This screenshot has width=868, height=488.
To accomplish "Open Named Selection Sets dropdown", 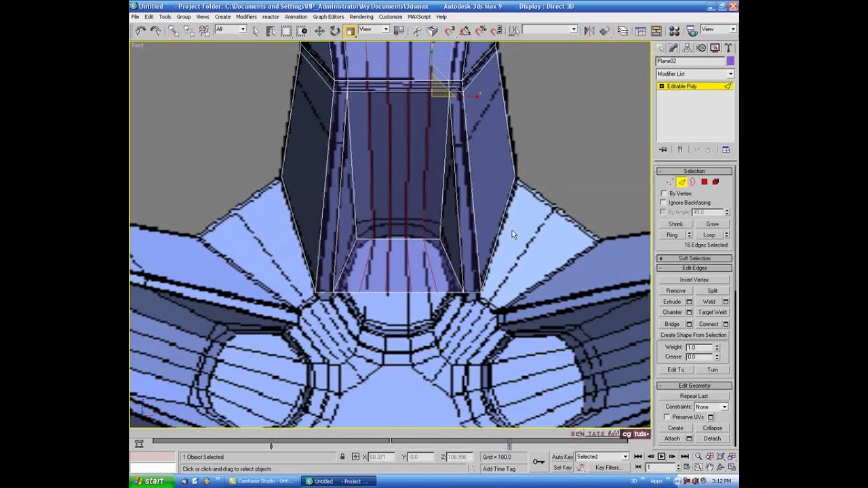I will 550,30.
